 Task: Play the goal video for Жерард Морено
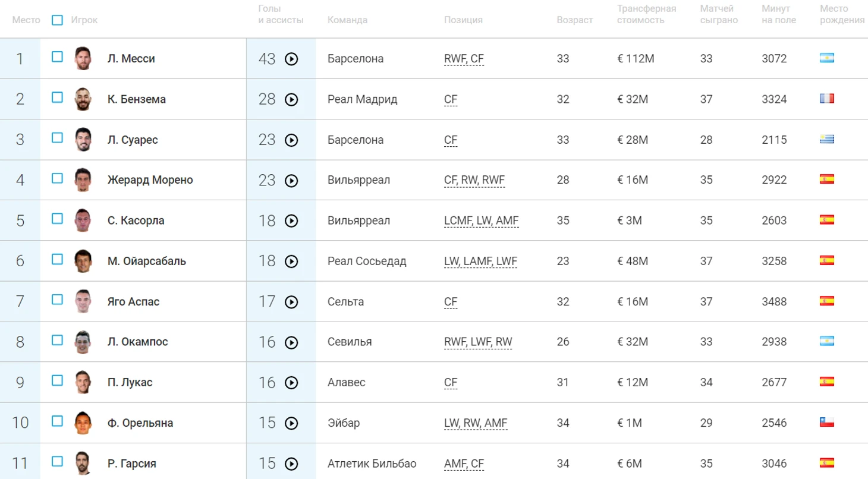pos(291,180)
